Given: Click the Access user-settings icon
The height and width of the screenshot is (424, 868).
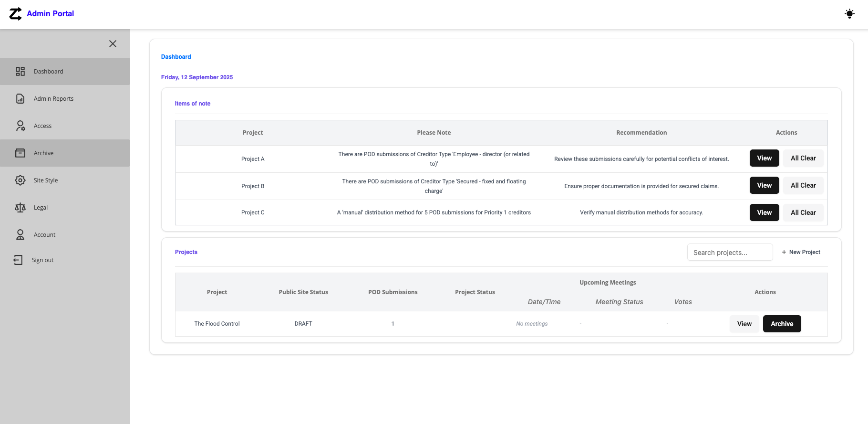Looking at the screenshot, I should pos(20,126).
